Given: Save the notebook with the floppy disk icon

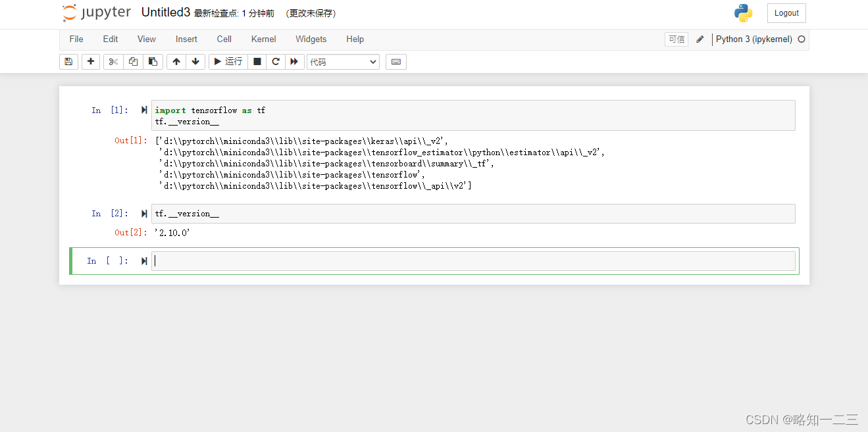Looking at the screenshot, I should [x=68, y=61].
